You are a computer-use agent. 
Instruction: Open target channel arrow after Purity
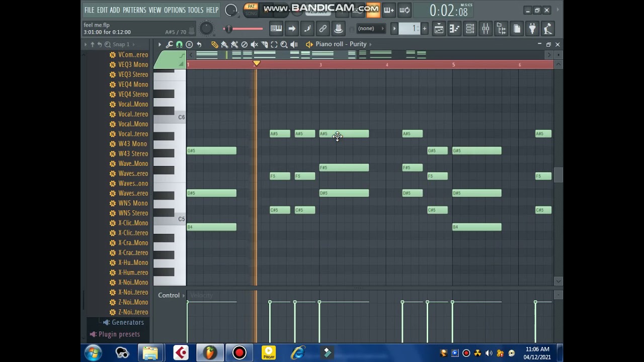(x=371, y=44)
